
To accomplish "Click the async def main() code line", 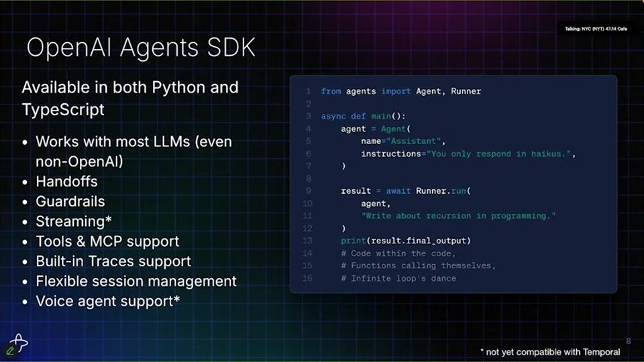I will 363,116.
